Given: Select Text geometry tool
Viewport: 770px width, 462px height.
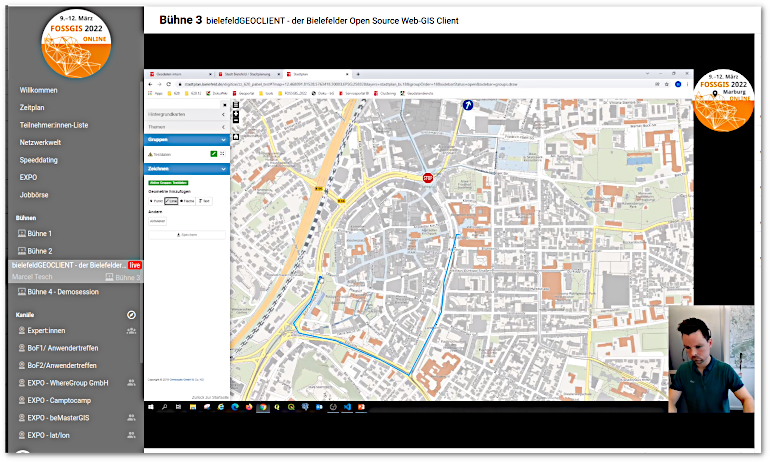Looking at the screenshot, I should 204,201.
